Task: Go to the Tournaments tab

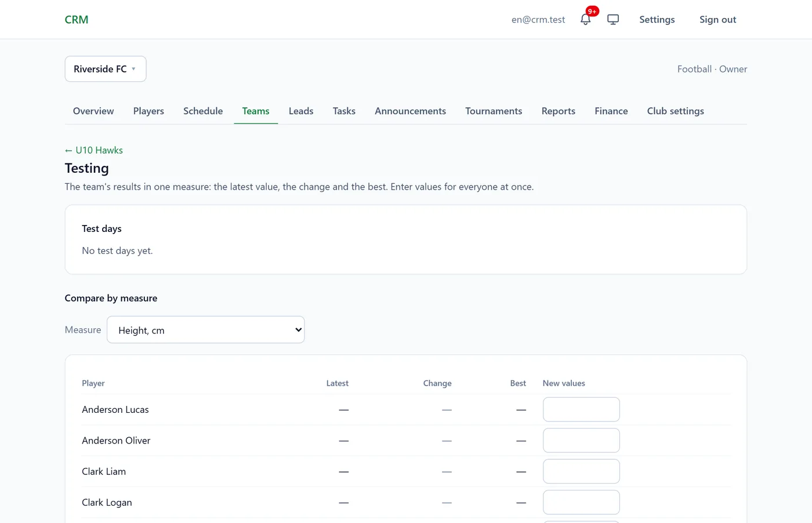Action: [494, 111]
